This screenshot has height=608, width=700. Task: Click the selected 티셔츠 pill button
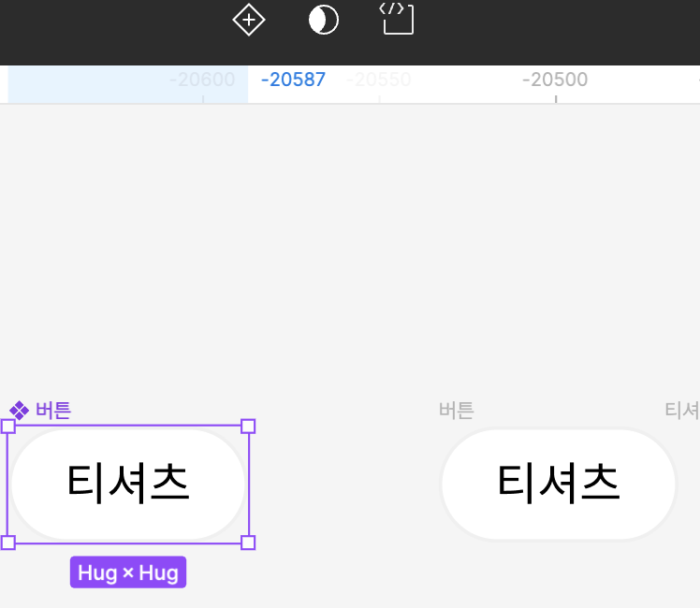click(128, 485)
